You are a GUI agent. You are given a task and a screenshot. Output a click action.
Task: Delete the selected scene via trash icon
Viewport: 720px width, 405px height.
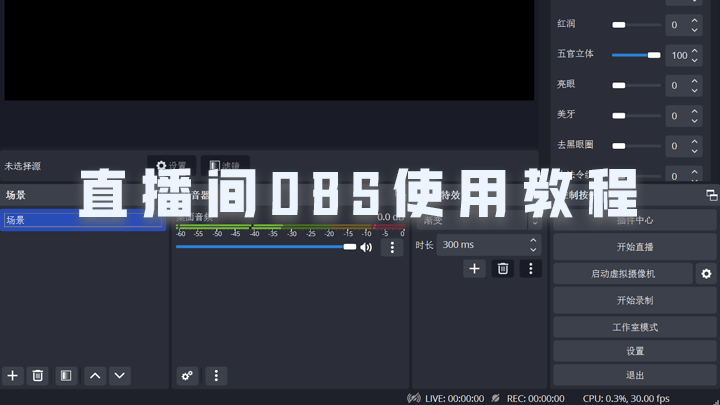(38, 376)
